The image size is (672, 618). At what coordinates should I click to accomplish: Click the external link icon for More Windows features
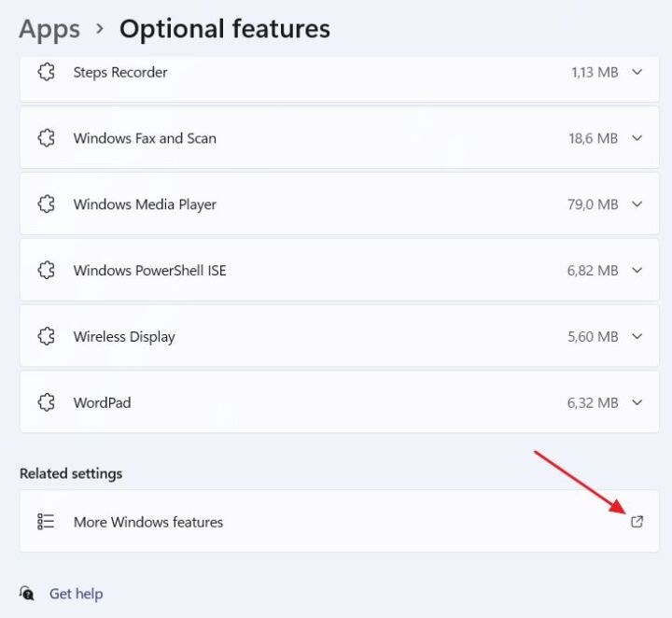637,522
